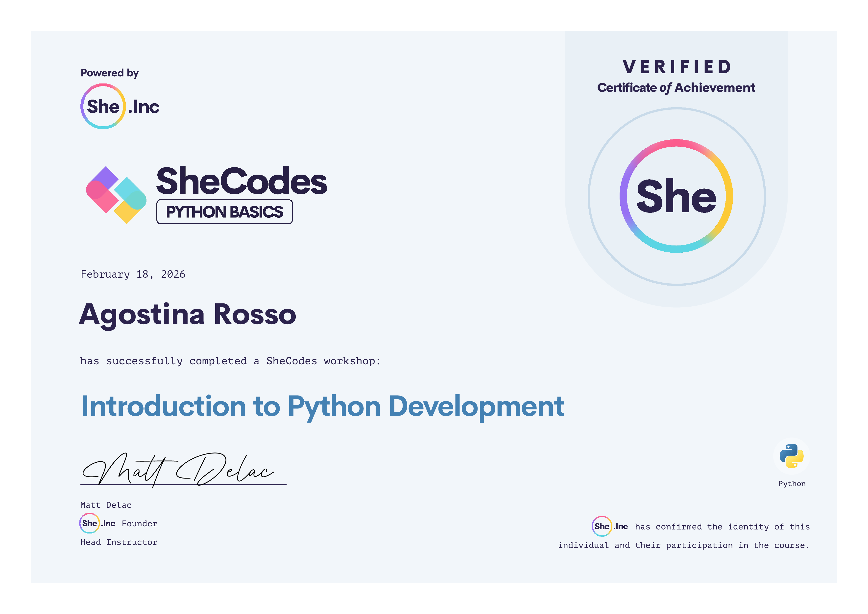Screen dimensions: 868x614
Task: Click the Powered by label
Action: pyautogui.click(x=109, y=73)
